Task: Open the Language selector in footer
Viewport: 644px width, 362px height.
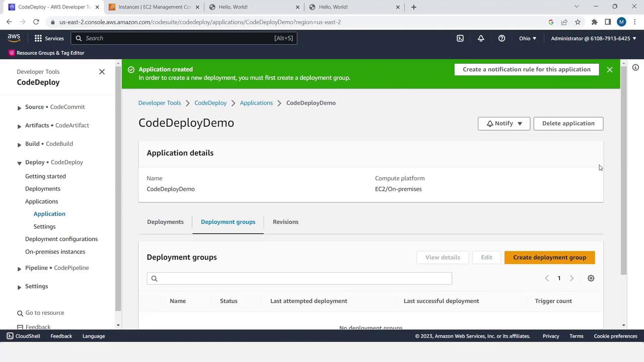Action: click(x=94, y=336)
